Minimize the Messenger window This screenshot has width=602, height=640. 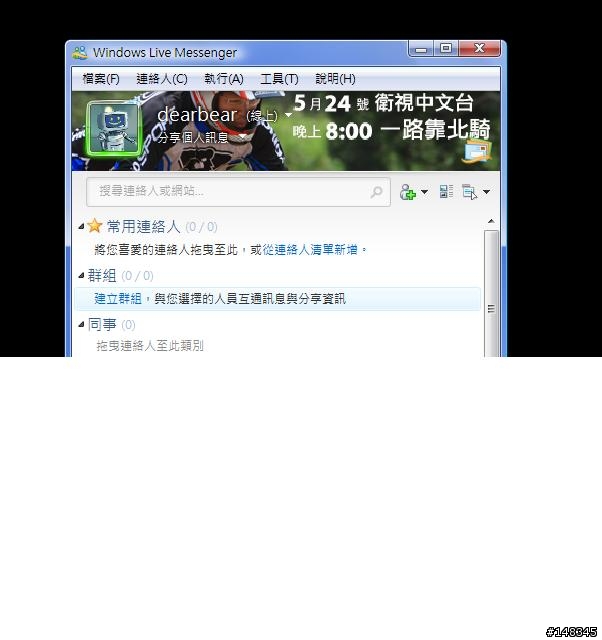pos(420,49)
